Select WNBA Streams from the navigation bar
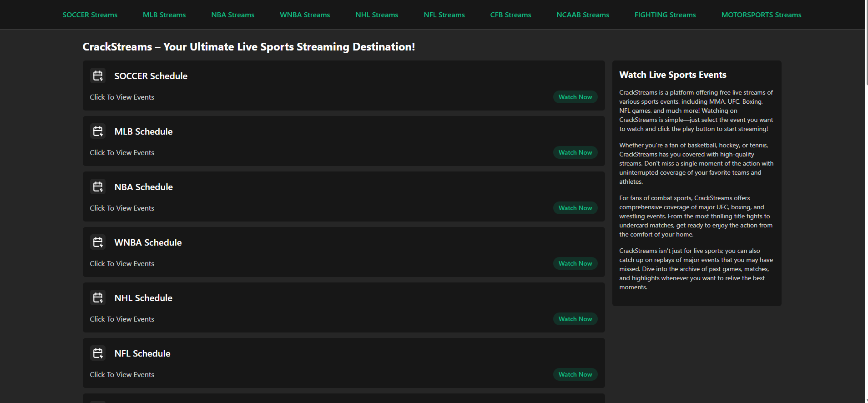The height and width of the screenshot is (403, 868). (x=305, y=15)
